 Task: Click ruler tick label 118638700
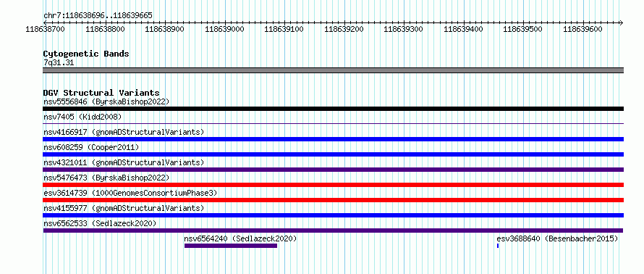[45, 29]
